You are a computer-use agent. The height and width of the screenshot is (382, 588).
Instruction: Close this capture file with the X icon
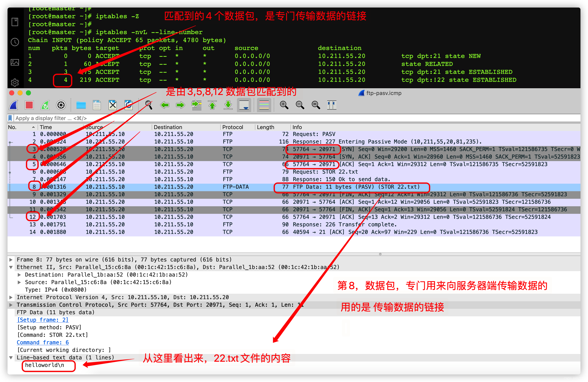pos(113,105)
